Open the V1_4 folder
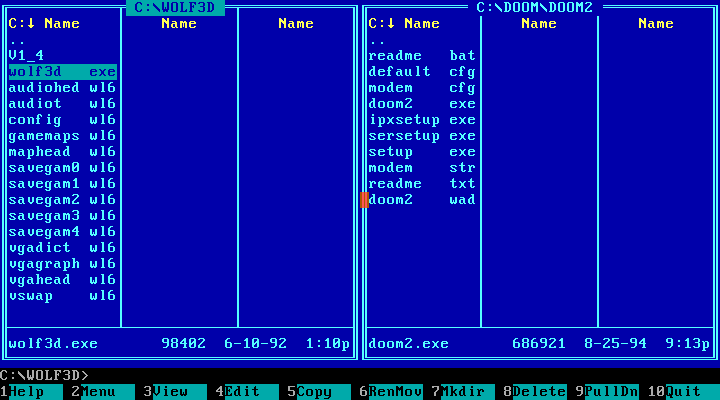The image size is (720, 400). pyautogui.click(x=26, y=56)
